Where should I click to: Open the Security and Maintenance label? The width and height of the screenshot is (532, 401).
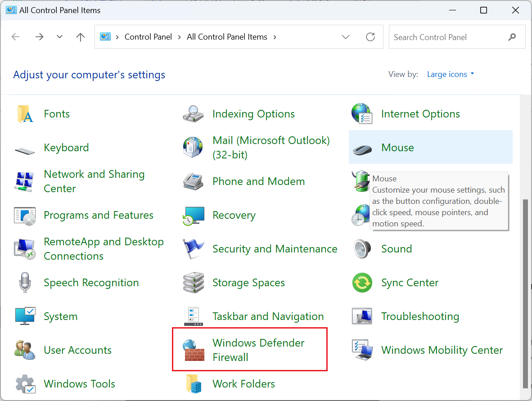[x=275, y=249]
